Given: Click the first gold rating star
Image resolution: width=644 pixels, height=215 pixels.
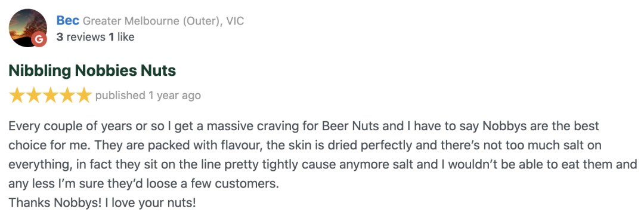Looking at the screenshot, I should point(17,95).
